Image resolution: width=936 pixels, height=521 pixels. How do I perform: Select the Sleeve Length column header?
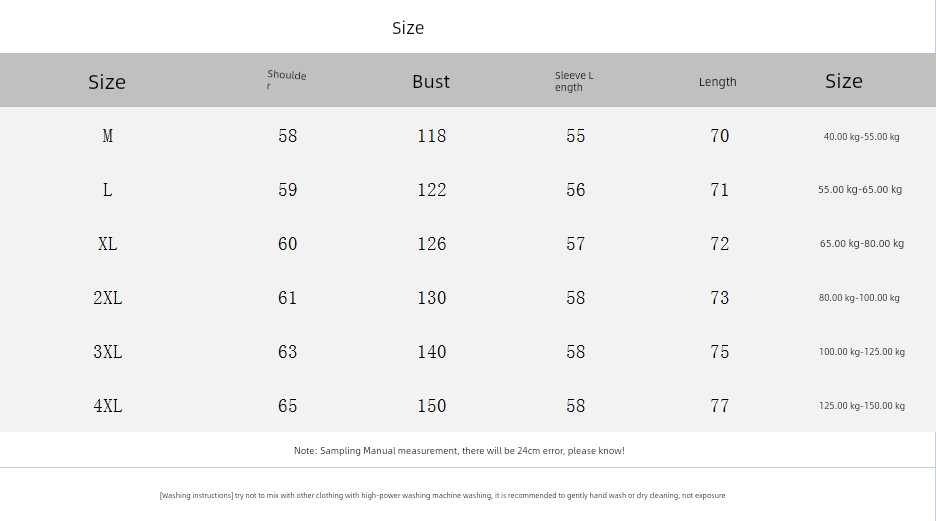coord(574,81)
